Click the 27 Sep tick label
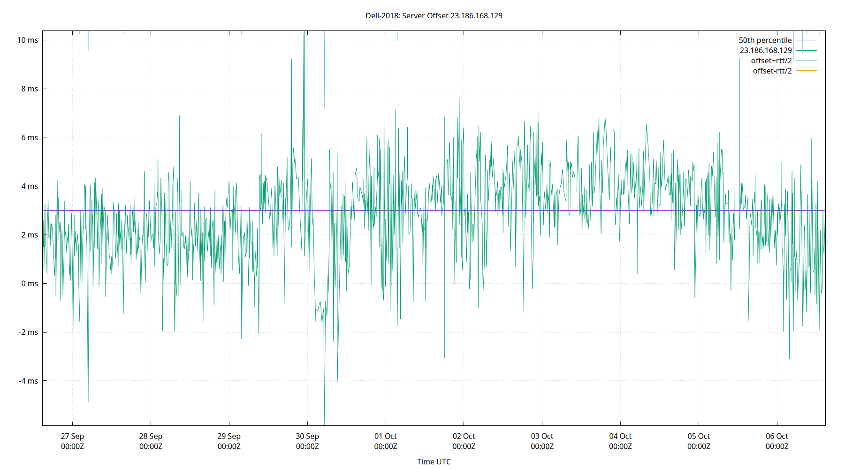The image size is (868, 469). [72, 436]
